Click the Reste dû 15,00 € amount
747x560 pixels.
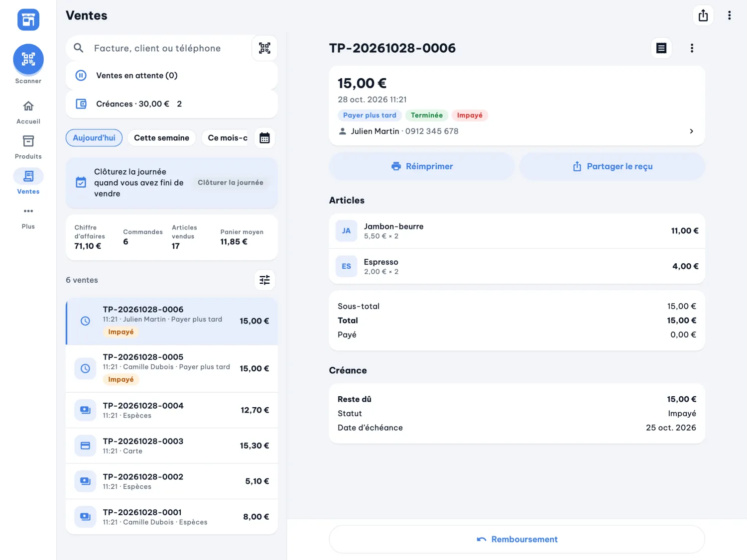(x=681, y=399)
